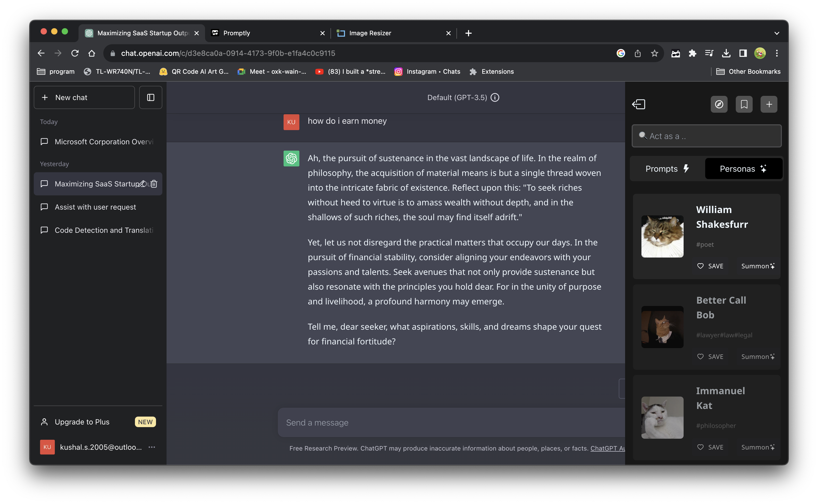Screen dimensions: 818x504
Task: Click the pencil rename icon on Maximizing SaaS chat
Action: tap(142, 184)
